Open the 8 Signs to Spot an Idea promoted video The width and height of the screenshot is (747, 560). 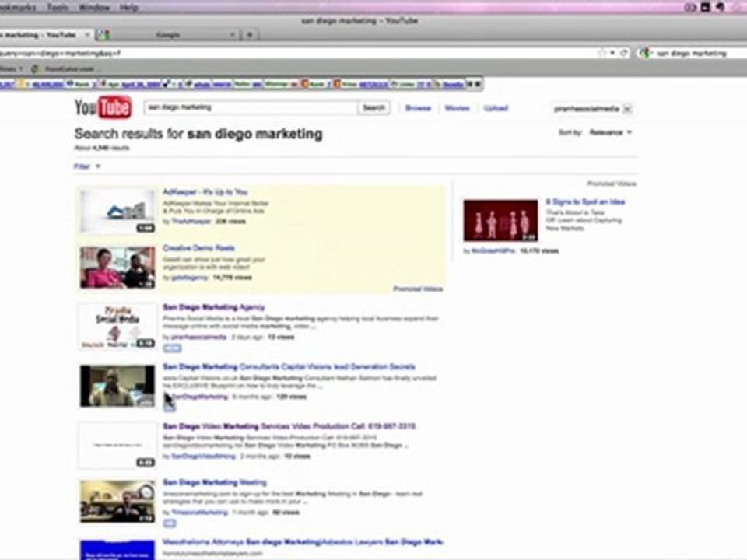coord(585,201)
